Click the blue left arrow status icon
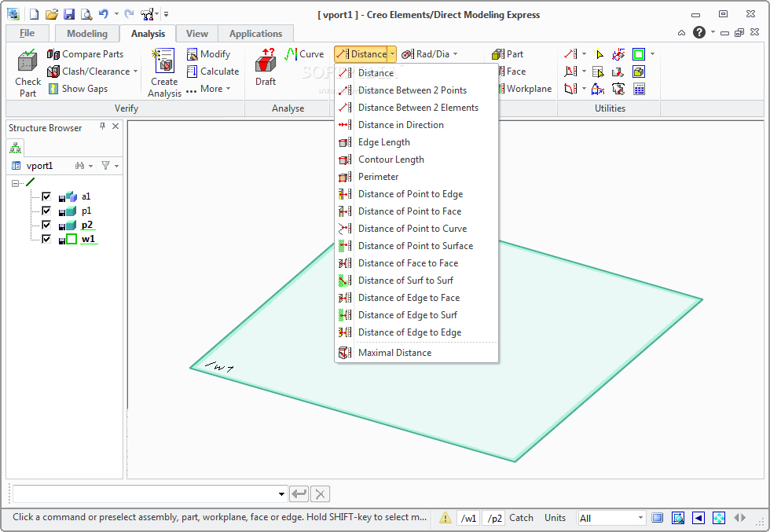This screenshot has height=532, width=770. coord(698,518)
